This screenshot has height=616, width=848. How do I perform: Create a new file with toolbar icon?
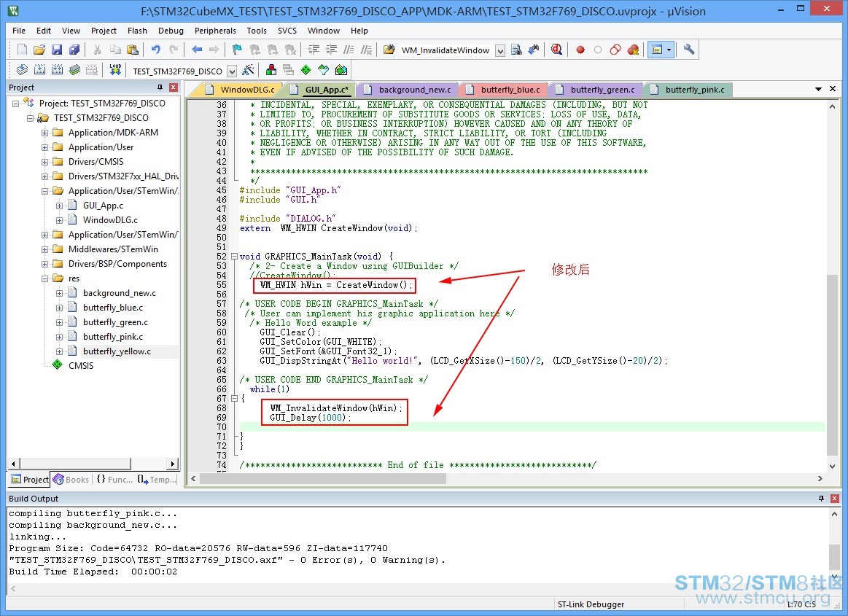22,50
